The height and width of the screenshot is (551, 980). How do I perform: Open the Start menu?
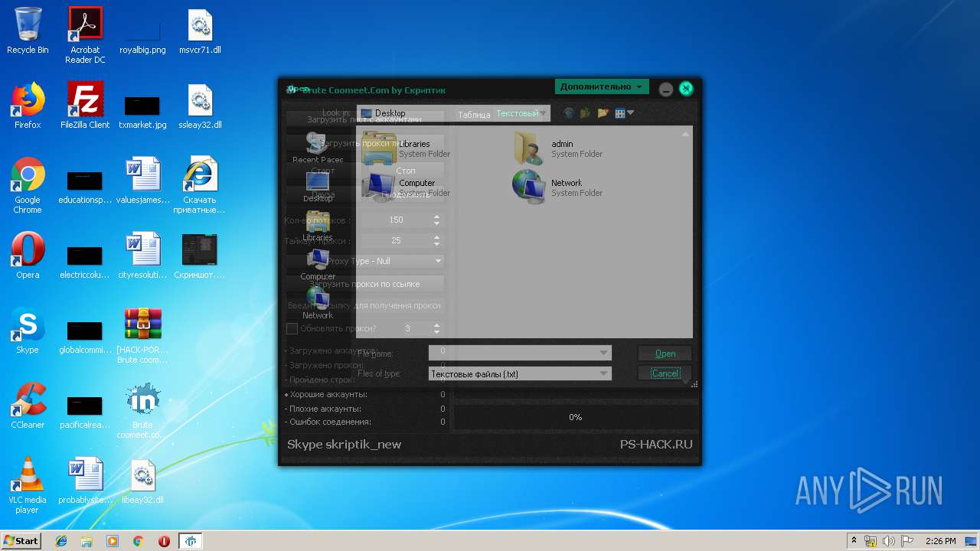21,540
